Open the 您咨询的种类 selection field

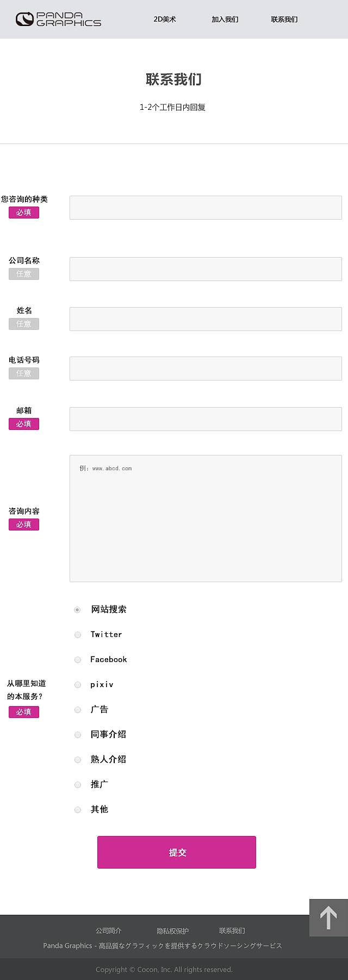pos(205,207)
